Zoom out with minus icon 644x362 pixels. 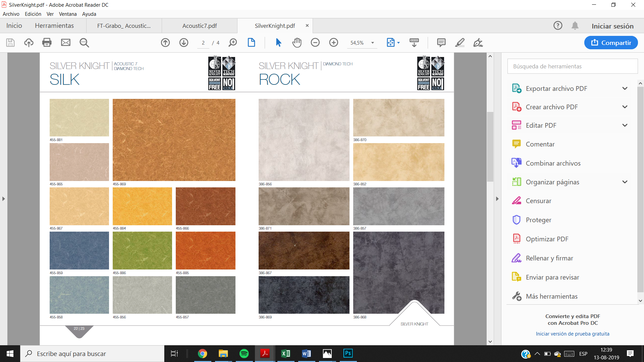pyautogui.click(x=315, y=43)
